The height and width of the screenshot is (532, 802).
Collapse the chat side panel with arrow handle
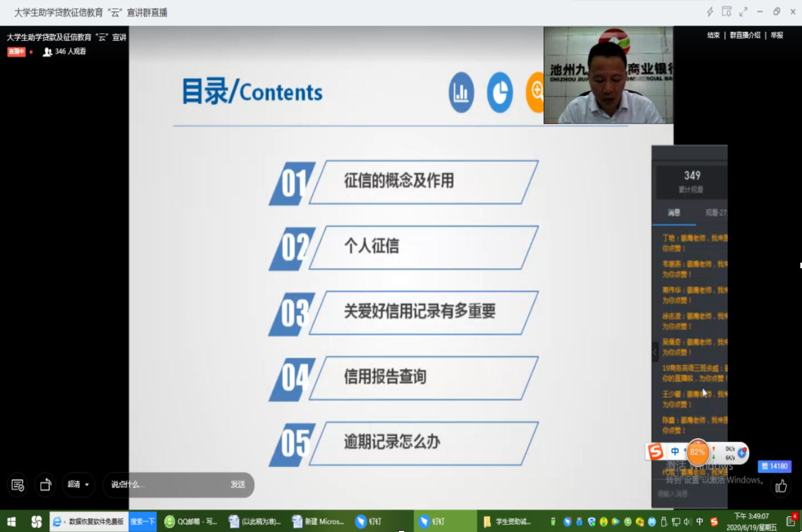pyautogui.click(x=654, y=352)
